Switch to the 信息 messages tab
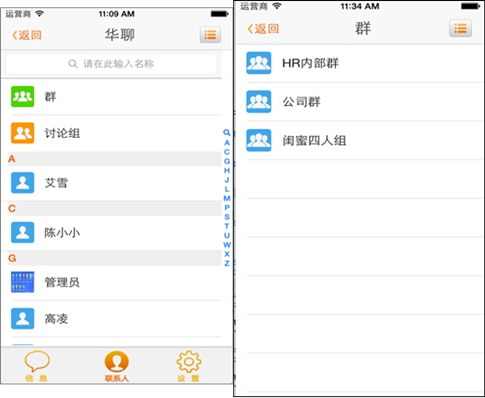 coord(37,366)
